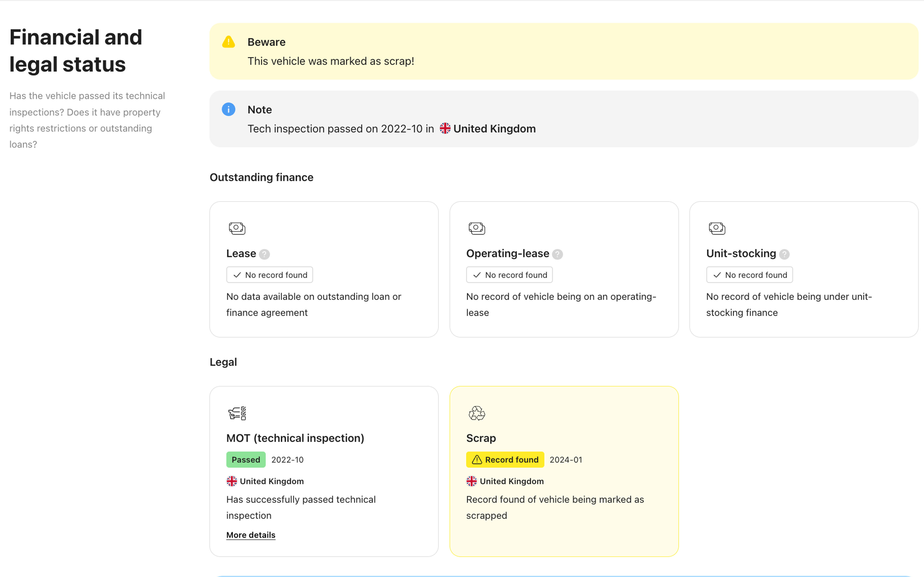This screenshot has height=577, width=924.
Task: Click the yellow warning triangle in Beware banner
Action: [228, 42]
